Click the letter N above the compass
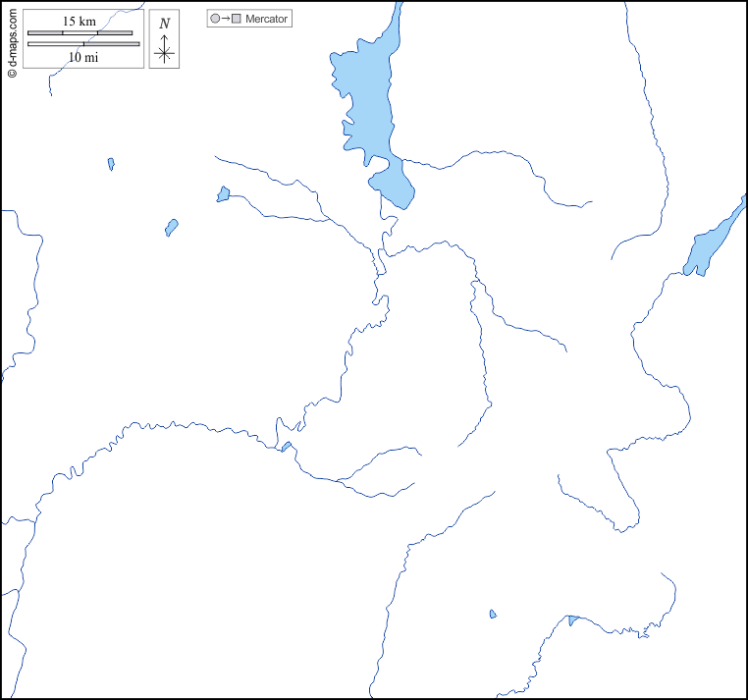The height and width of the screenshot is (700, 748). pos(164,23)
